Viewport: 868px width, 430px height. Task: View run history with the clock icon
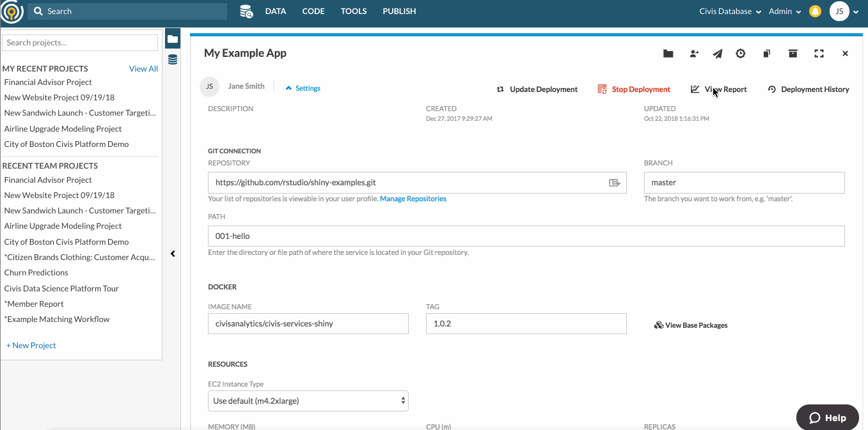pos(741,54)
